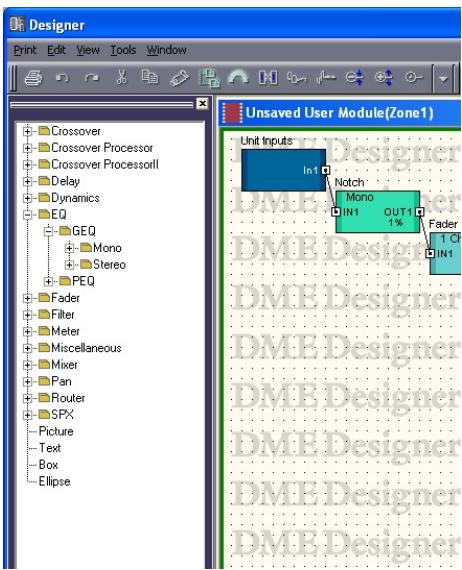Viewport: 462px width, 570px height.
Task: Expand the Crossover ProcessorII folder
Action: tap(27, 165)
